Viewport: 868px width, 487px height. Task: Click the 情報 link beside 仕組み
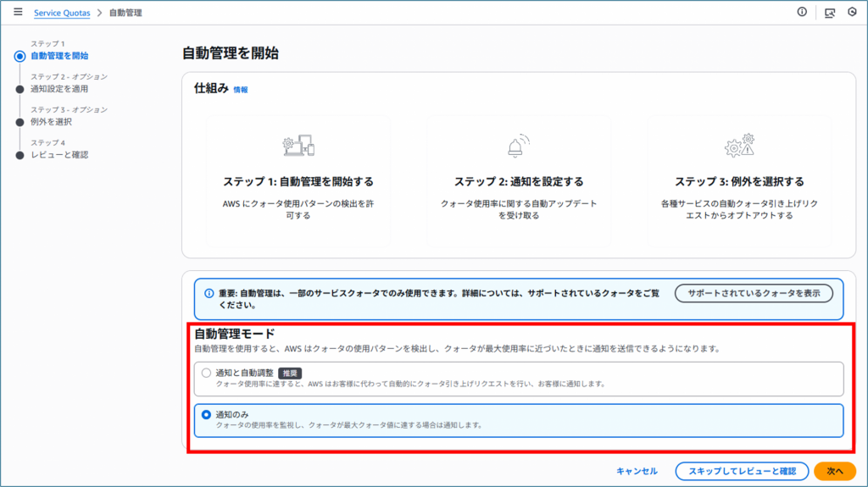pyautogui.click(x=241, y=90)
